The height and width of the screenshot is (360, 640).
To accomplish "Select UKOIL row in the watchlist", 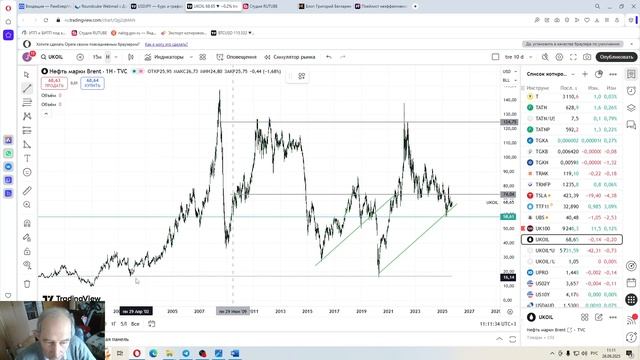I will [x=572, y=240].
